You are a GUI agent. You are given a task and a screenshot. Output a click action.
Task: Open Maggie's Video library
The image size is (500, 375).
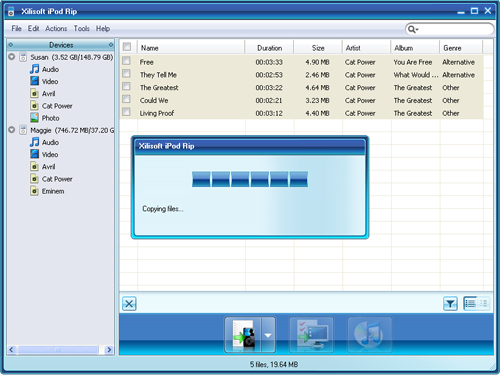point(44,155)
